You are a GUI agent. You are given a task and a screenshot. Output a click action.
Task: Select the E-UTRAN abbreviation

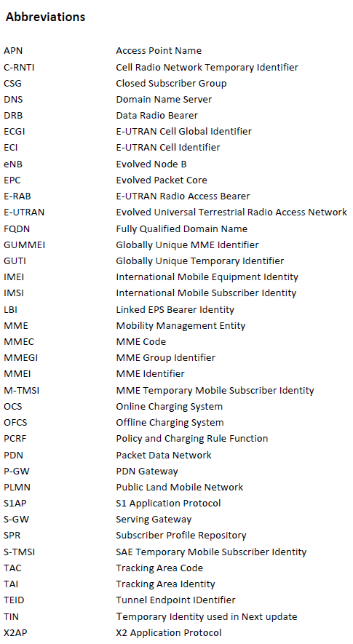(24, 212)
